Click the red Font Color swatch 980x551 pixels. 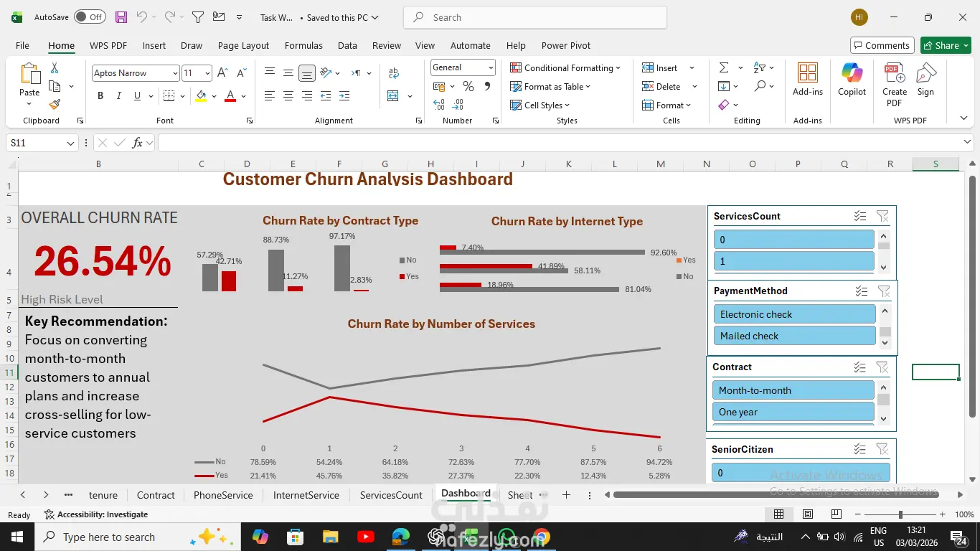230,96
